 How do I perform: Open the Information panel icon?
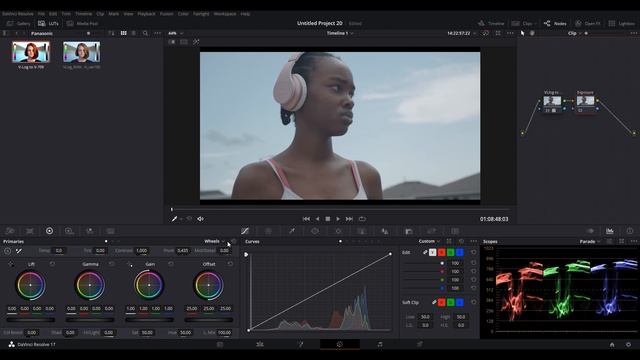point(630,231)
